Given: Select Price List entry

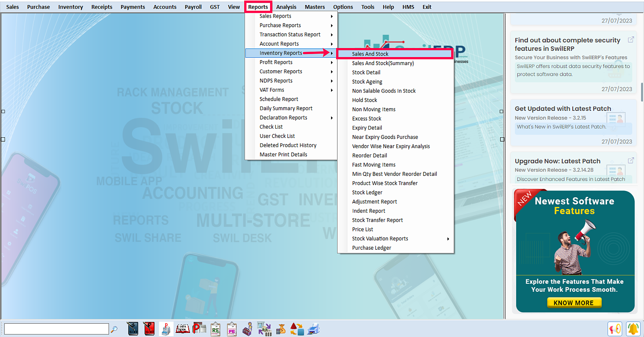Looking at the screenshot, I should [x=362, y=229].
